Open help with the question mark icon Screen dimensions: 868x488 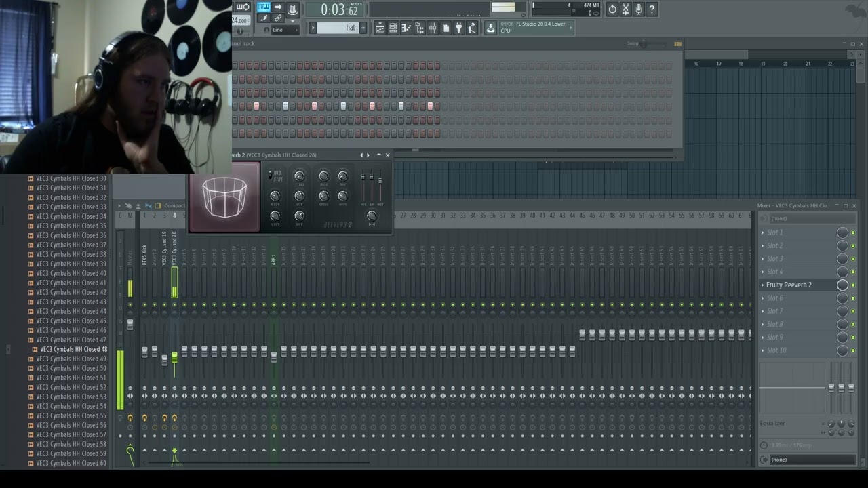(x=652, y=9)
